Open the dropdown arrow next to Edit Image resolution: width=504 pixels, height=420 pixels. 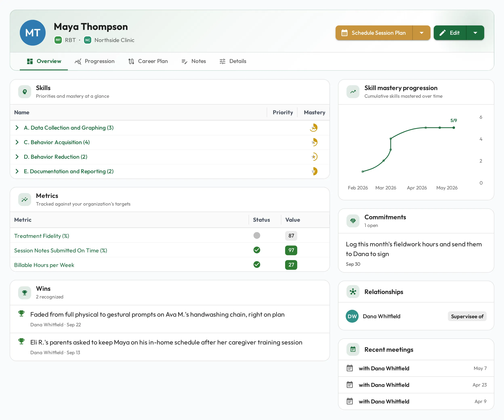(475, 33)
